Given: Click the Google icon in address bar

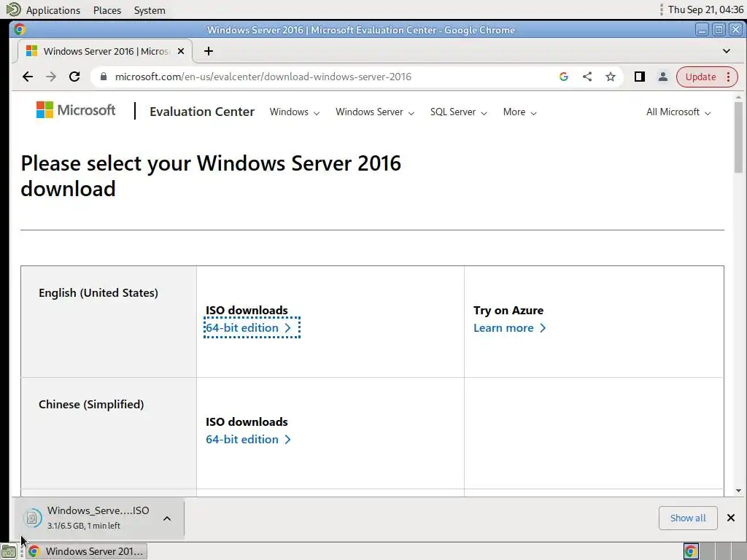Looking at the screenshot, I should pos(564,77).
